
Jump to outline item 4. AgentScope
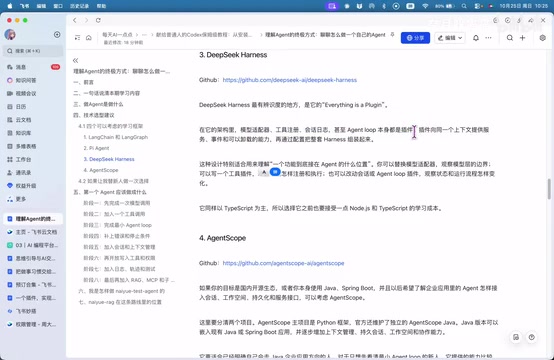101,170
